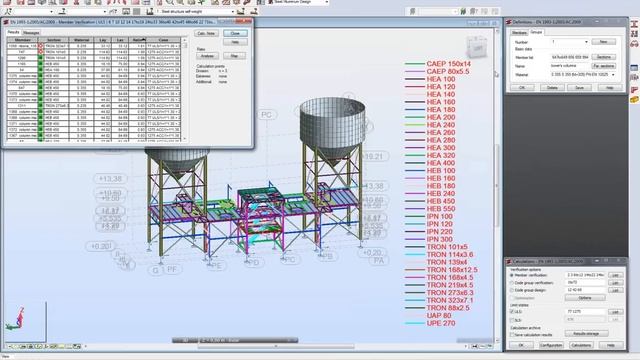This screenshot has height=360, width=640.
Task: Click the Name field tower's columns
Action: [570, 66]
